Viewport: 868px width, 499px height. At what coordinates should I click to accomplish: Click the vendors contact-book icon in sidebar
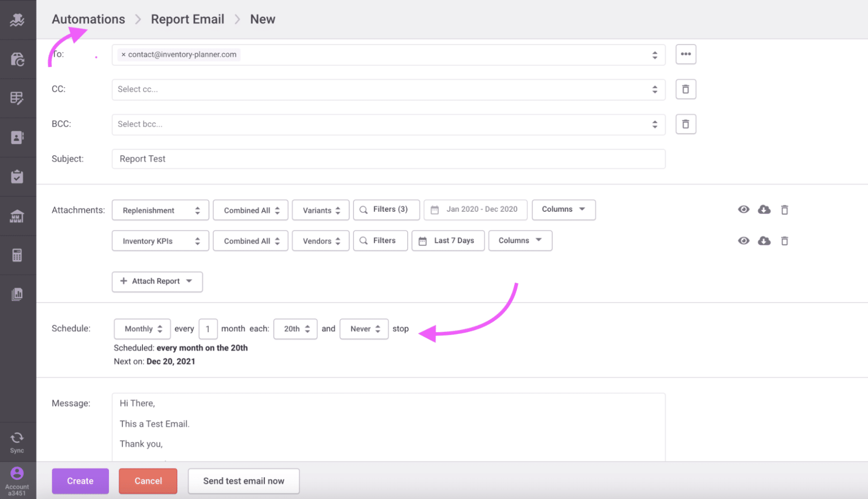[x=18, y=137]
